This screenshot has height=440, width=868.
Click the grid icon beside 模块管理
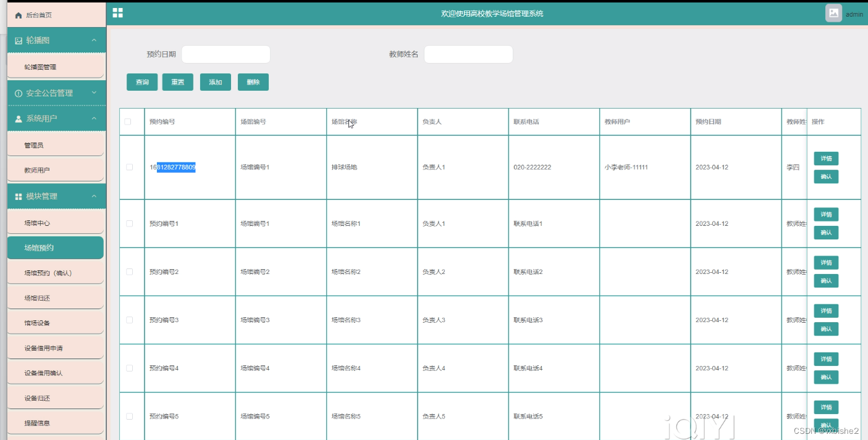click(19, 196)
